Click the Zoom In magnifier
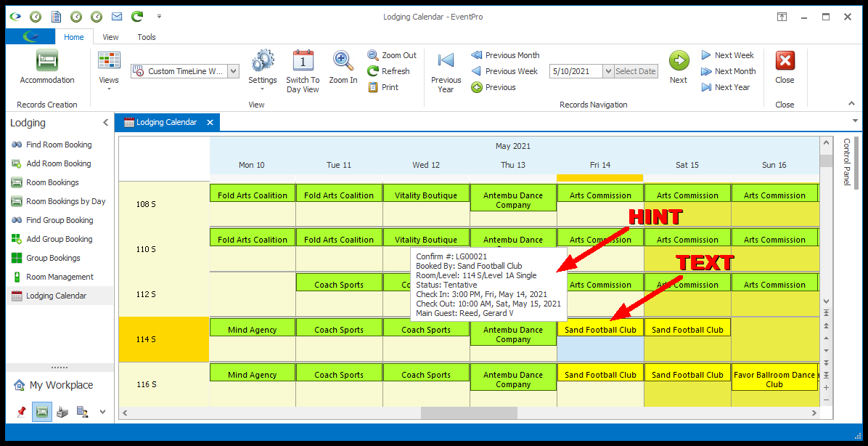 coord(343,68)
